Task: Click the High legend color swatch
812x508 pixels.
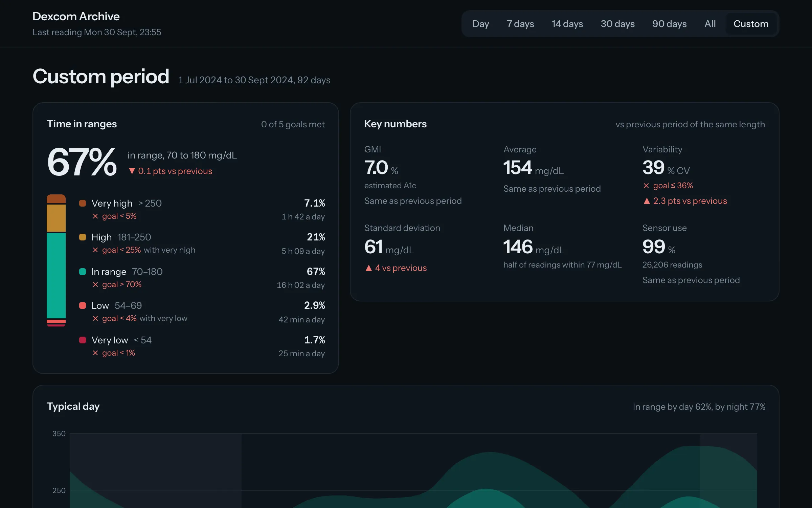Action: pyautogui.click(x=83, y=237)
